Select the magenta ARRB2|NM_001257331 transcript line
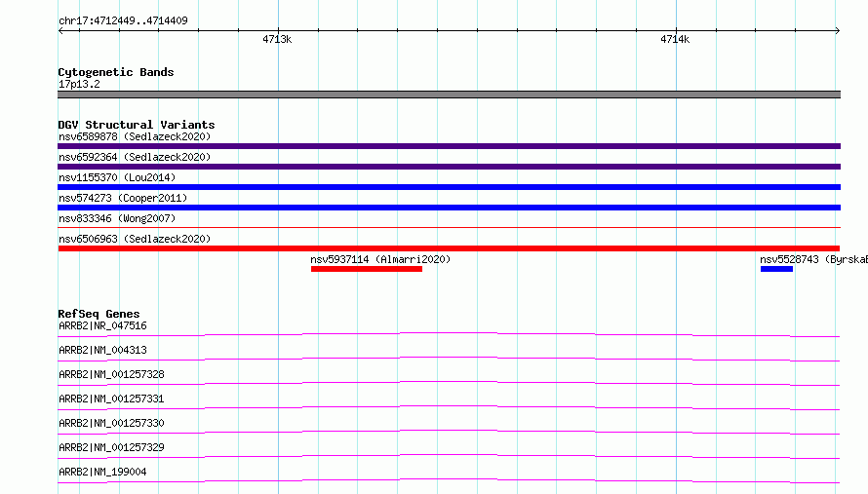The image size is (868, 494). tap(449, 407)
